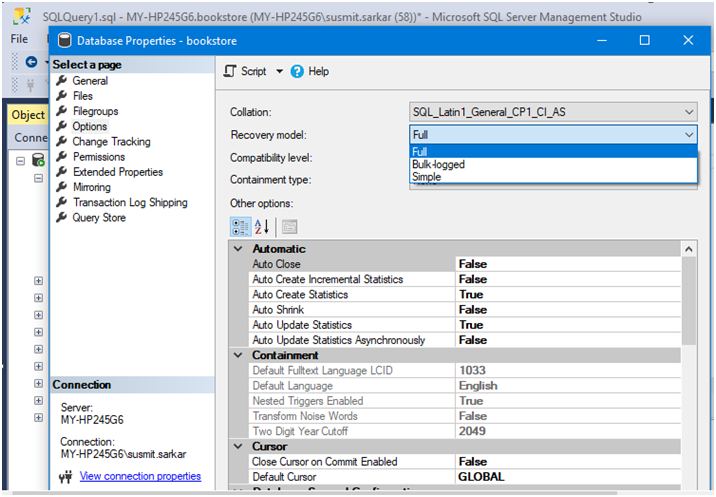
Task: Click the Script scroll icon
Action: click(230, 71)
